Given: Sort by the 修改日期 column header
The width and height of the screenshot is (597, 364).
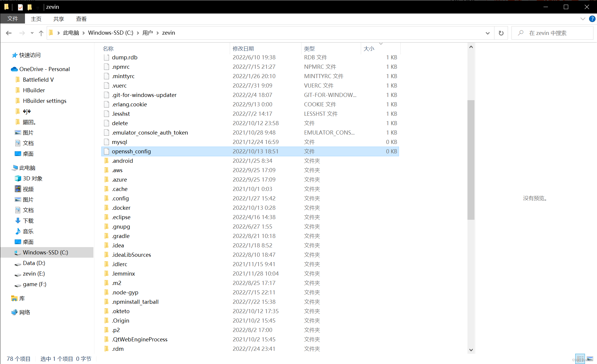Looking at the screenshot, I should pos(266,48).
